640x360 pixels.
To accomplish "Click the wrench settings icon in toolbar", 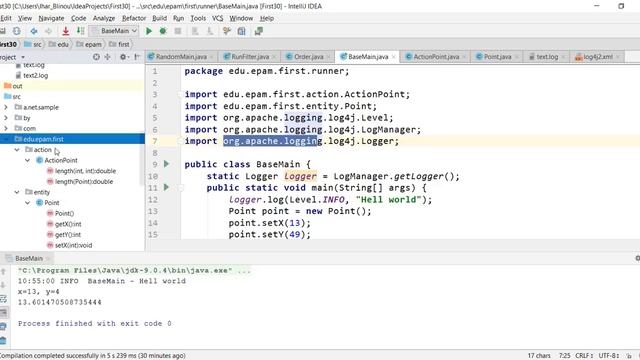I will pos(227,31).
